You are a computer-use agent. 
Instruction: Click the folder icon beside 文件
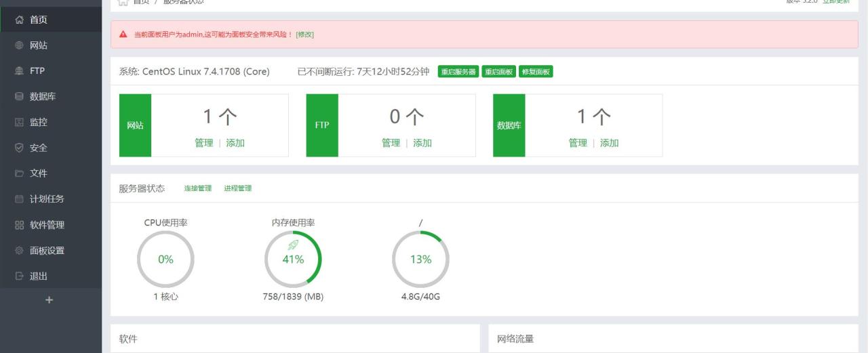19,173
